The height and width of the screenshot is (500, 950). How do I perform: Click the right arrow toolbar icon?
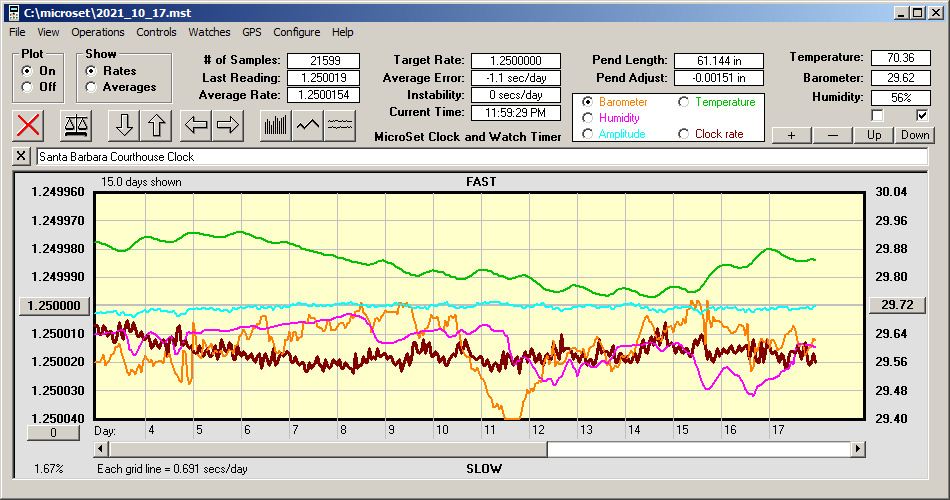[x=228, y=125]
